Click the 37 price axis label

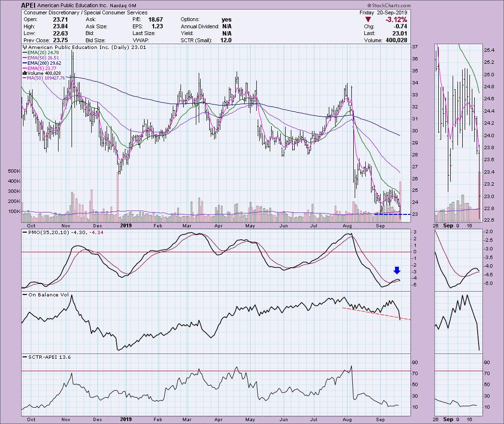tap(415, 47)
